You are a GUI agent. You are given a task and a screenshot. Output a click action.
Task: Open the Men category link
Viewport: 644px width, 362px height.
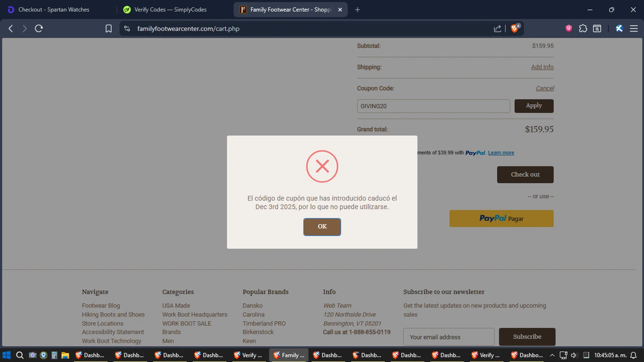(x=168, y=341)
